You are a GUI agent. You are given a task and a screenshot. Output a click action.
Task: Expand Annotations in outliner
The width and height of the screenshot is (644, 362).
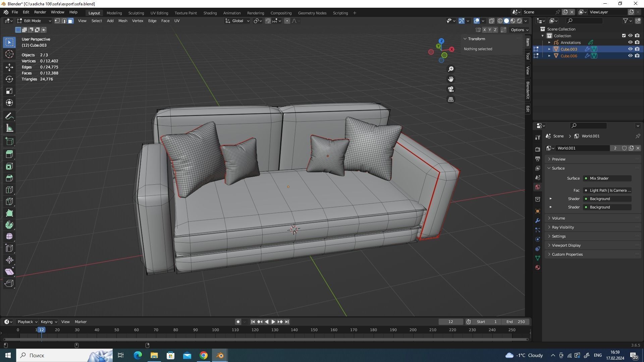click(549, 43)
